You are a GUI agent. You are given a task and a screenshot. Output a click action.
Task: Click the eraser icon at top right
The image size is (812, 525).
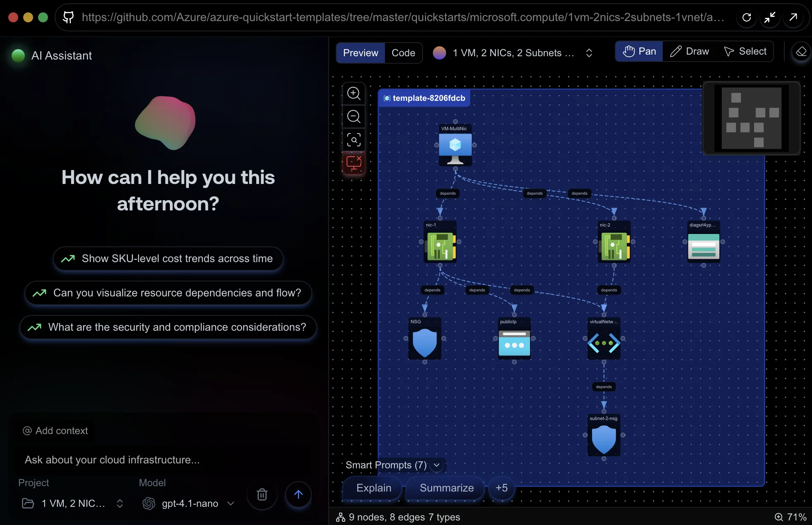(801, 52)
